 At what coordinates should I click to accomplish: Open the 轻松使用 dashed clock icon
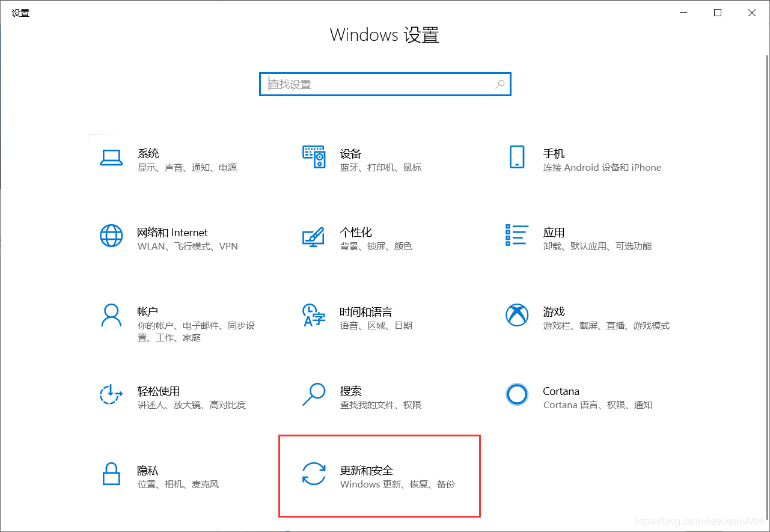111,394
